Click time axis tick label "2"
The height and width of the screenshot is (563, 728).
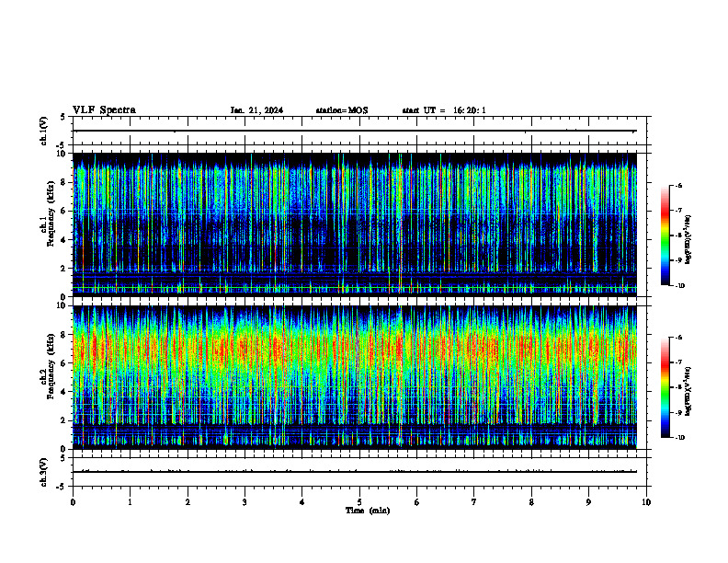(x=188, y=502)
